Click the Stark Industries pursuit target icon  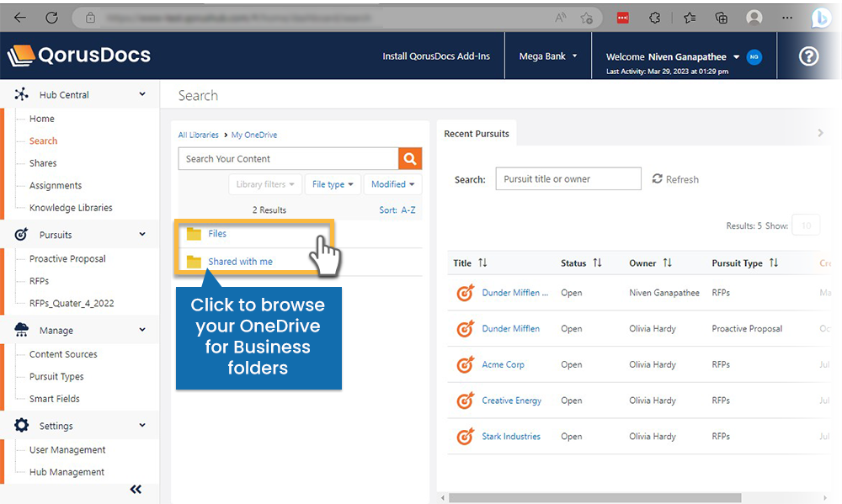(x=465, y=437)
